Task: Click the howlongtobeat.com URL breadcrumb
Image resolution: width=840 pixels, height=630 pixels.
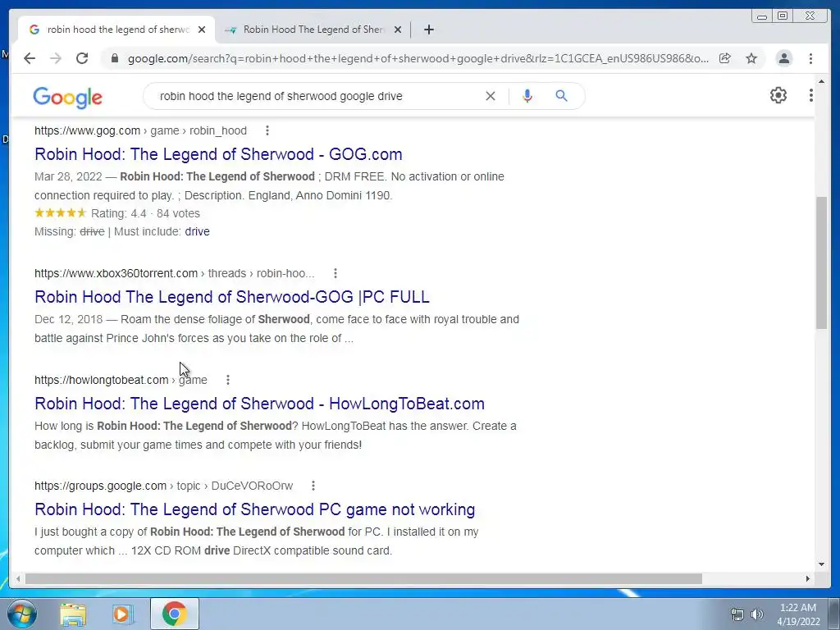Action: click(x=121, y=380)
